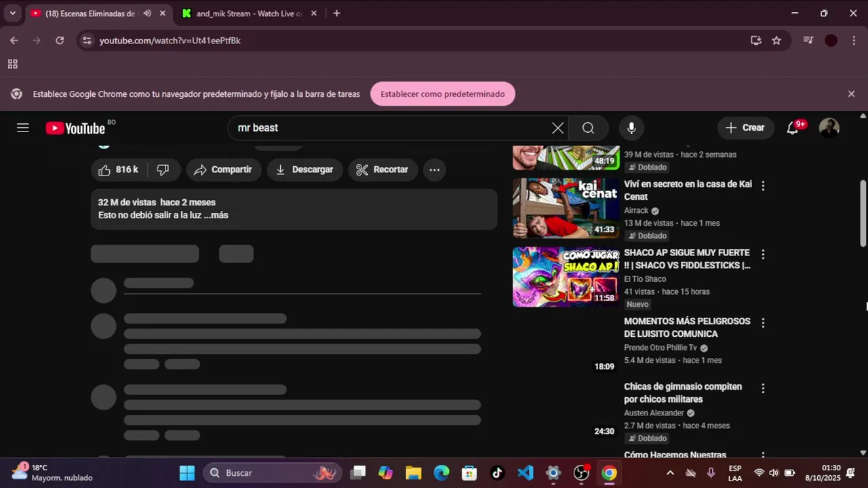Open options for SHACO AP SIGUE MUY FUERTE video

[763, 254]
